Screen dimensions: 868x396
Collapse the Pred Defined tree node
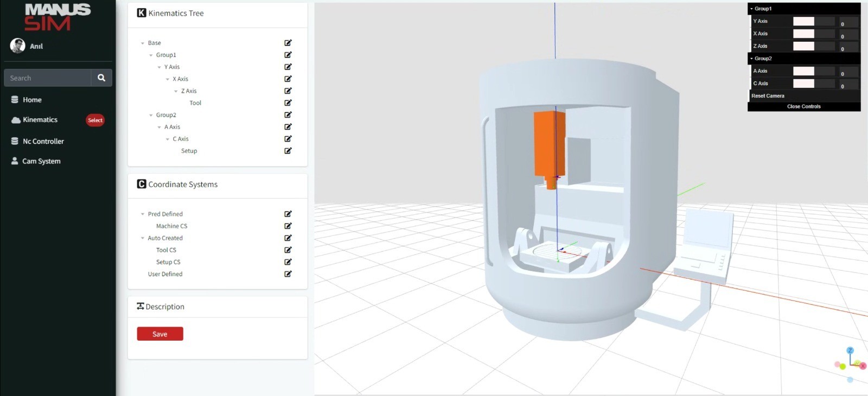click(x=143, y=214)
